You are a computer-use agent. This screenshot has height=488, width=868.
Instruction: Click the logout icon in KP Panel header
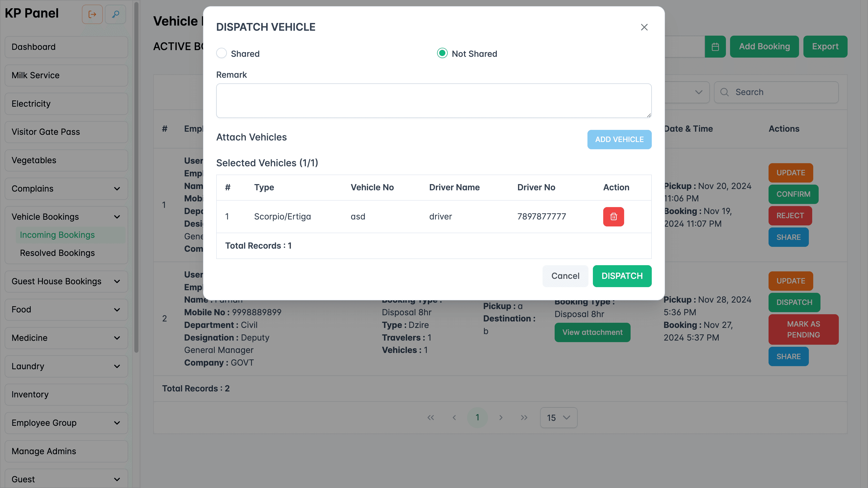(92, 14)
